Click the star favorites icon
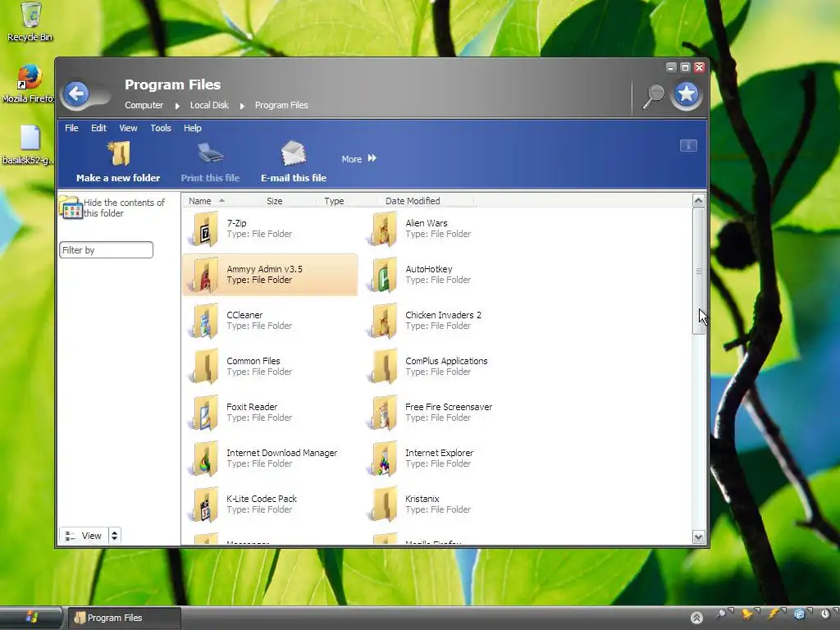 [687, 95]
